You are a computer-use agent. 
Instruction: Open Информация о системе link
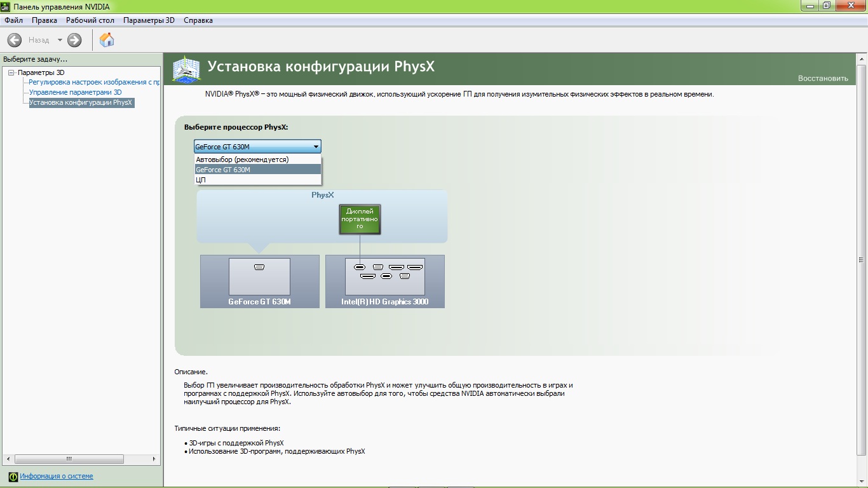point(57,476)
